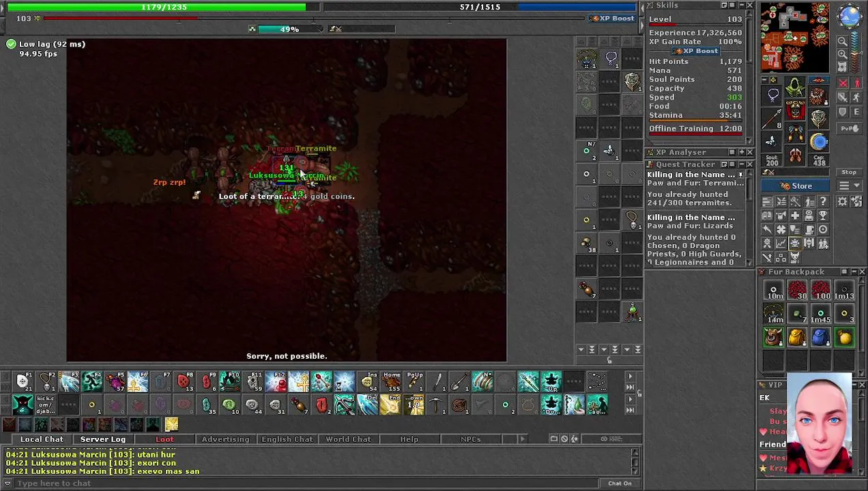Toggle the shield defensive mode
This screenshot has height=491, width=868.
pos(842,112)
